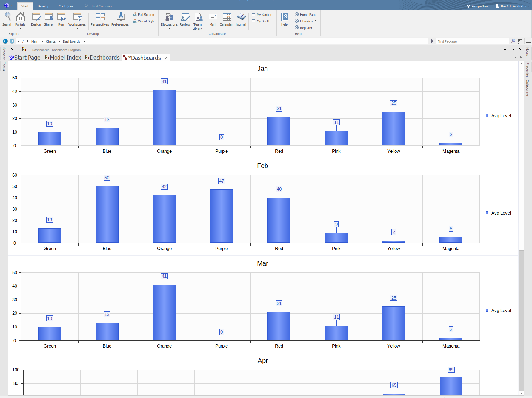Click in the Find Command field
The image size is (532, 398).
tap(104, 6)
